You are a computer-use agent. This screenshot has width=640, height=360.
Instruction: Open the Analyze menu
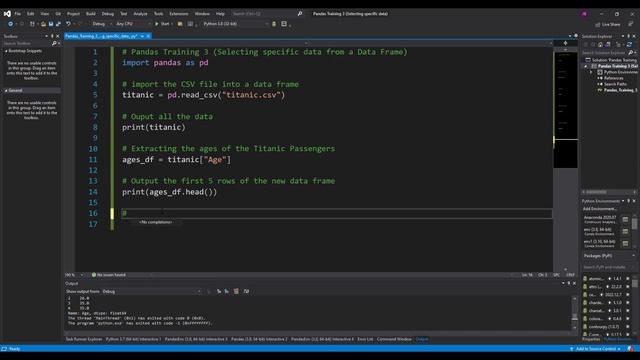pos(140,13)
